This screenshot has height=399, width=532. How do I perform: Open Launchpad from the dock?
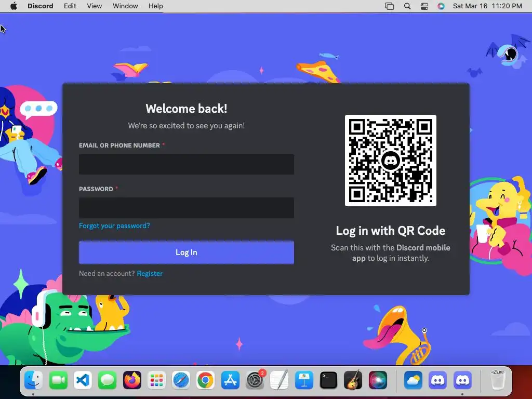[156, 380]
